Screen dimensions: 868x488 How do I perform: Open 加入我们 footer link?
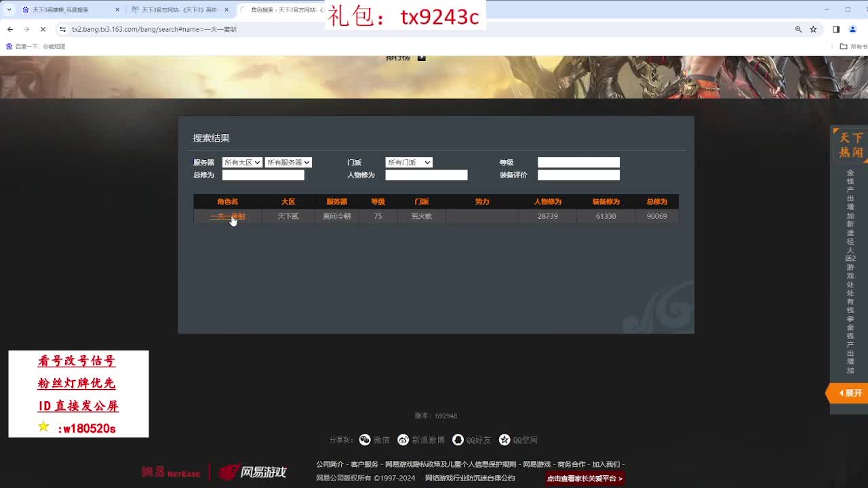606,464
